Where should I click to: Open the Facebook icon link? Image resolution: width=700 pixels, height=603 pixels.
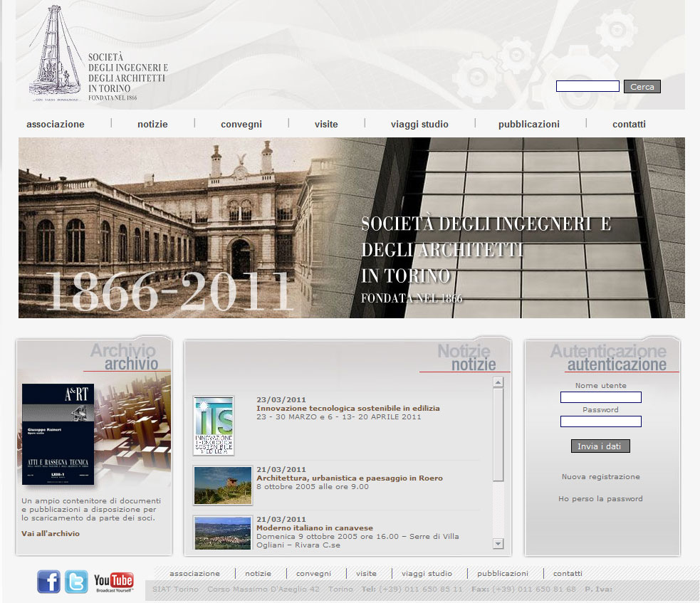click(x=48, y=582)
